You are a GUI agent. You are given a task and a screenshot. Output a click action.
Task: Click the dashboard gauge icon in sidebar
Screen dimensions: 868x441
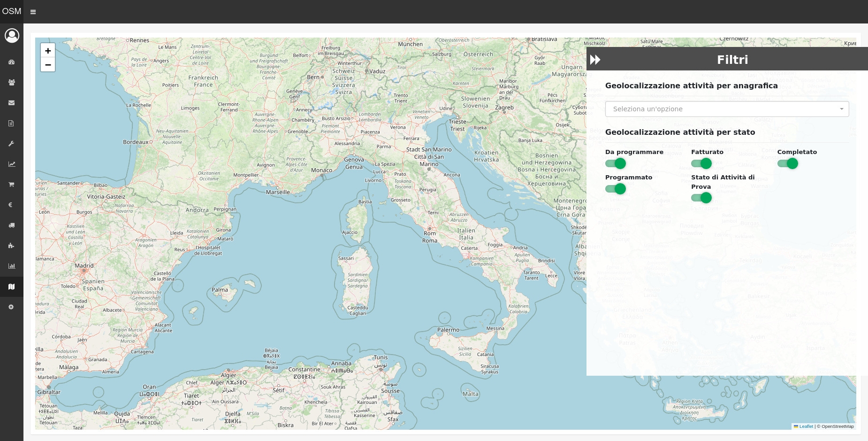(12, 62)
